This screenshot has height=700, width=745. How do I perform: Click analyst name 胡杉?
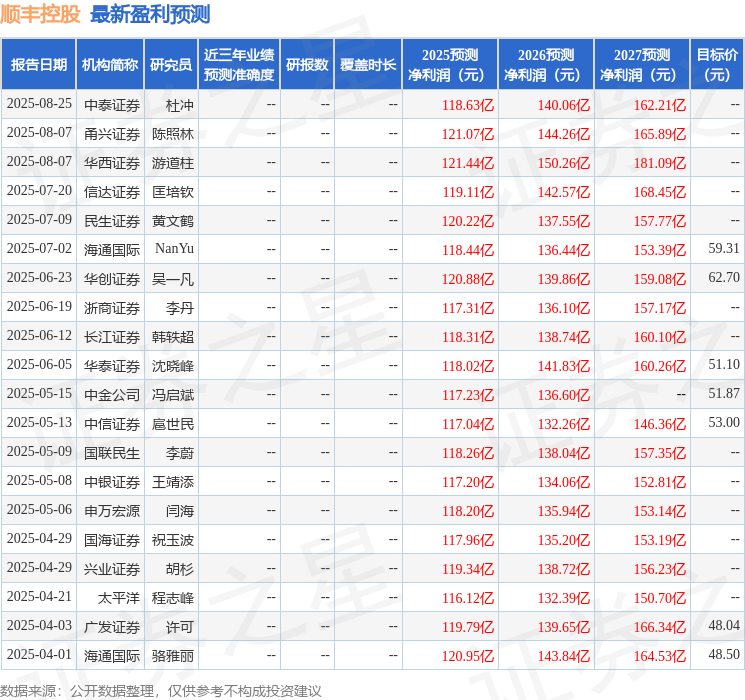pos(180,568)
